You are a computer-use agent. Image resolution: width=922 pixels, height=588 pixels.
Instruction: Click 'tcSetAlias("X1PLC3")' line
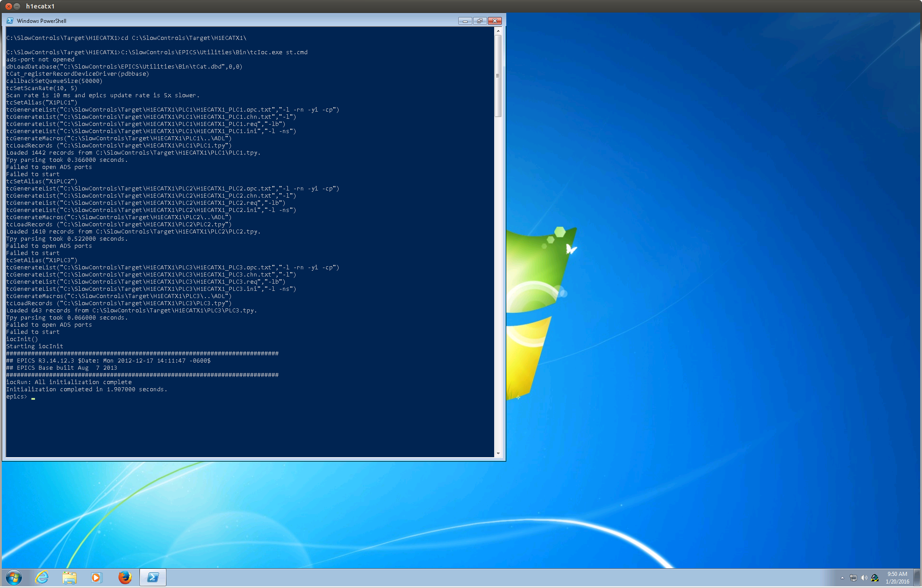click(42, 260)
